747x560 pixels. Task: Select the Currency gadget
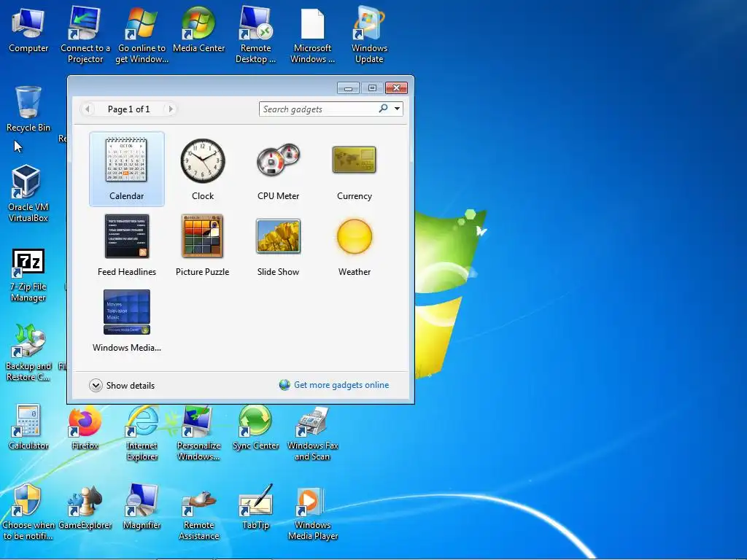pyautogui.click(x=354, y=168)
